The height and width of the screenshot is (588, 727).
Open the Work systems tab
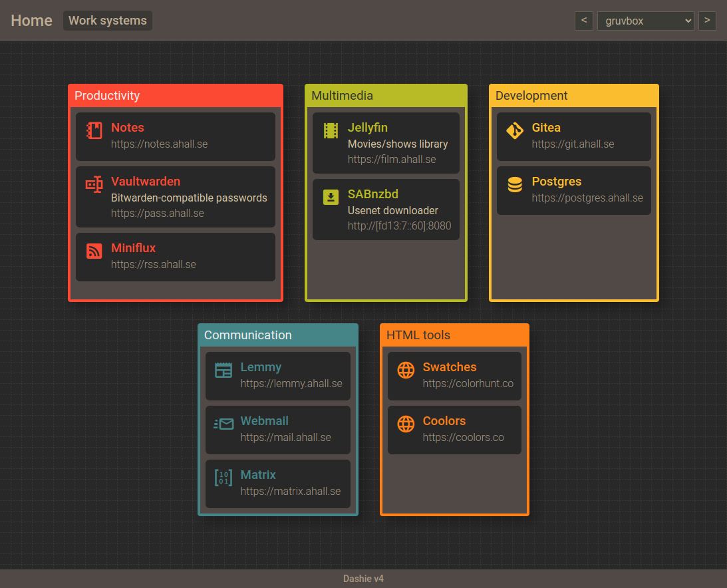[108, 21]
